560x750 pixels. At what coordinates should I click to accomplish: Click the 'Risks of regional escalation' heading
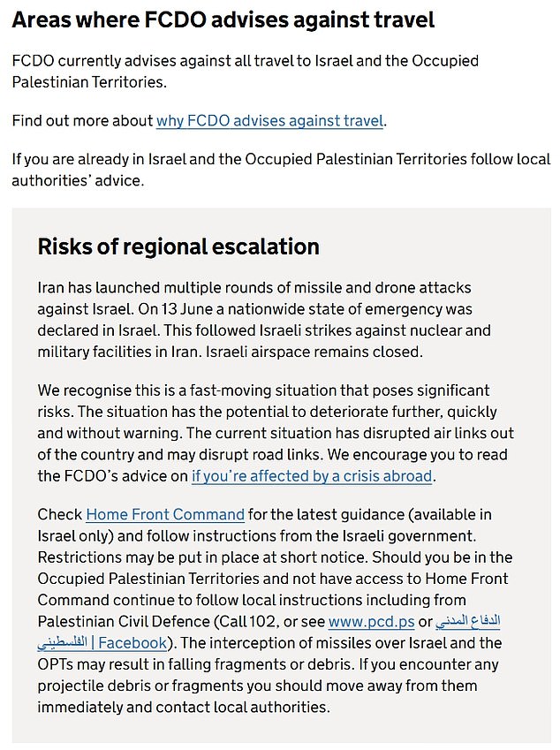[x=178, y=246]
